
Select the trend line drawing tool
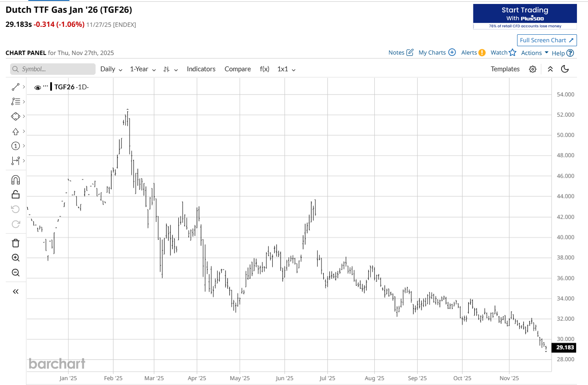tap(15, 87)
